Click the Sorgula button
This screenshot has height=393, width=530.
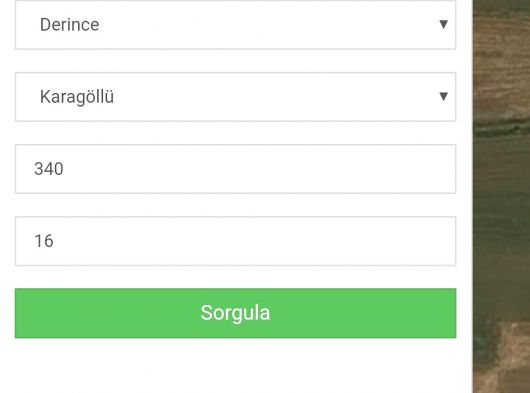point(236,313)
